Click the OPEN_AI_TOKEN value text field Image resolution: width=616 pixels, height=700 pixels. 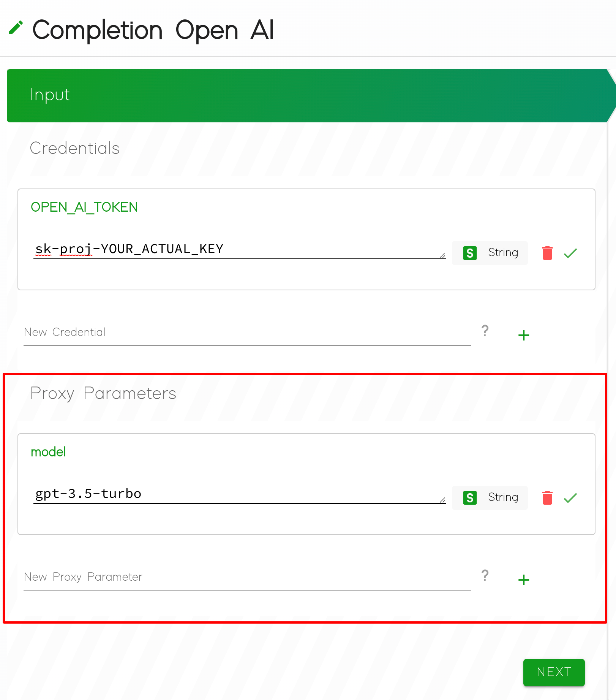(239, 249)
